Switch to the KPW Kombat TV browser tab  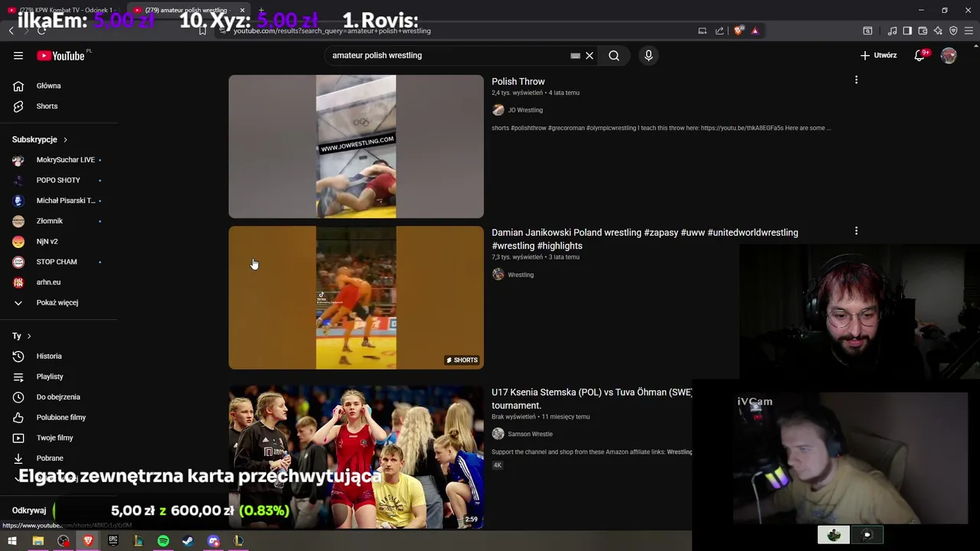coord(61,10)
